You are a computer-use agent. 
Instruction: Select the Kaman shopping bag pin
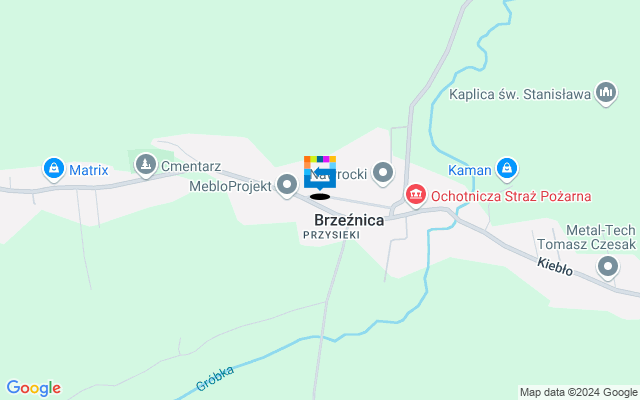[507, 169]
